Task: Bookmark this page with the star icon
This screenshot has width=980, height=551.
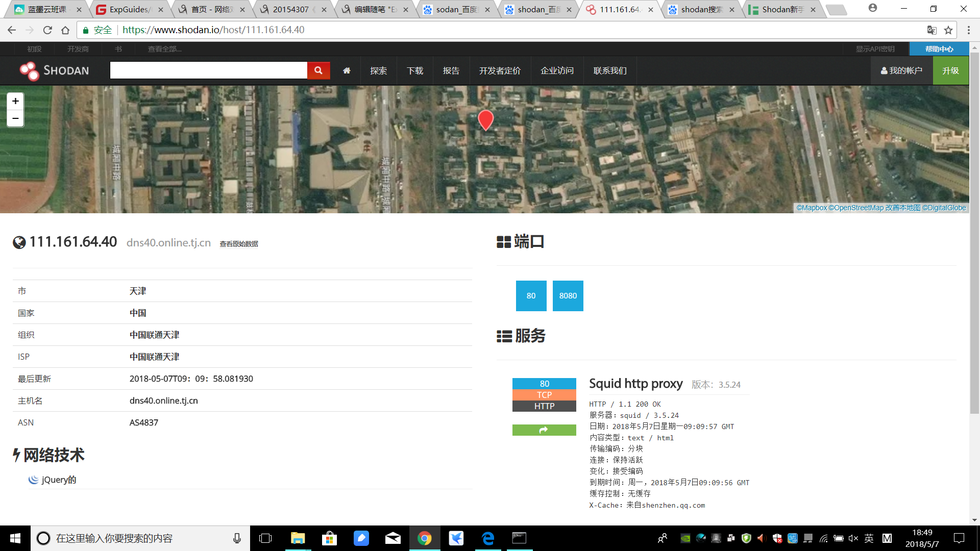Action: (x=948, y=30)
